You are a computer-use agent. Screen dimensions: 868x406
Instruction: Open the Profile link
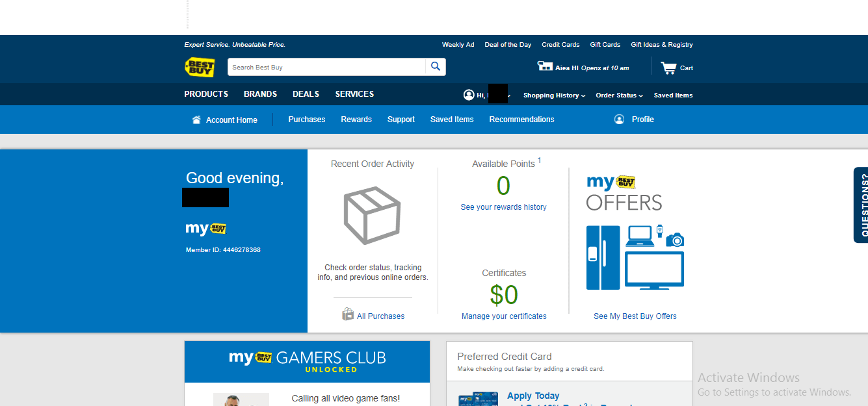643,120
